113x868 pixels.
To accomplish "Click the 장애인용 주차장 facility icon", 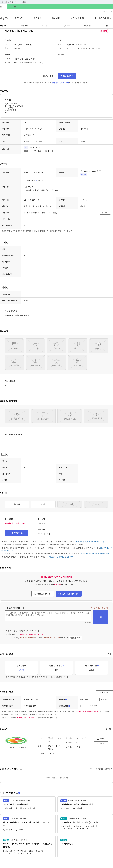I will tap(17, 416).
